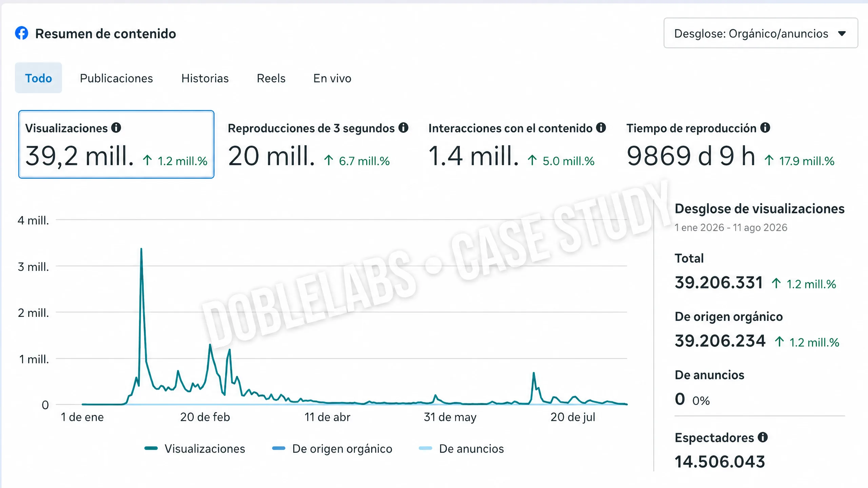Open the En vivo tab
868x488 pixels.
click(332, 78)
